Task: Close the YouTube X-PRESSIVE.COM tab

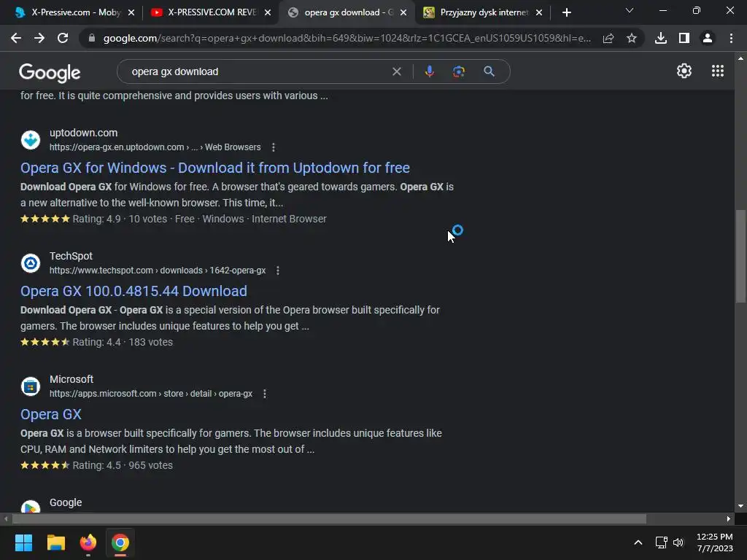Action: pyautogui.click(x=268, y=12)
